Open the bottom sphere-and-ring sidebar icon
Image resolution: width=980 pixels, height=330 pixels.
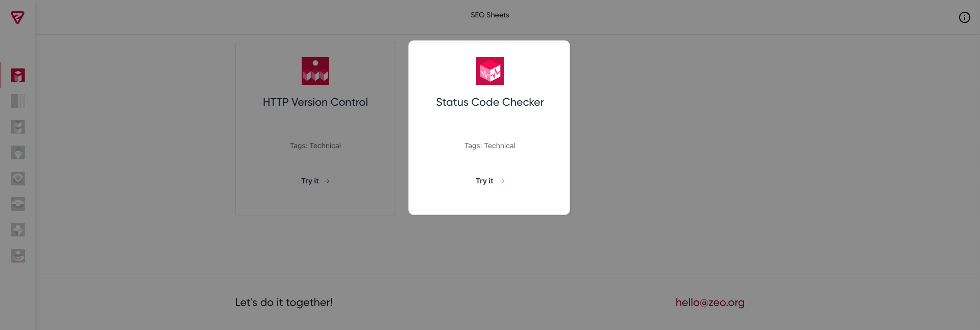(x=18, y=255)
